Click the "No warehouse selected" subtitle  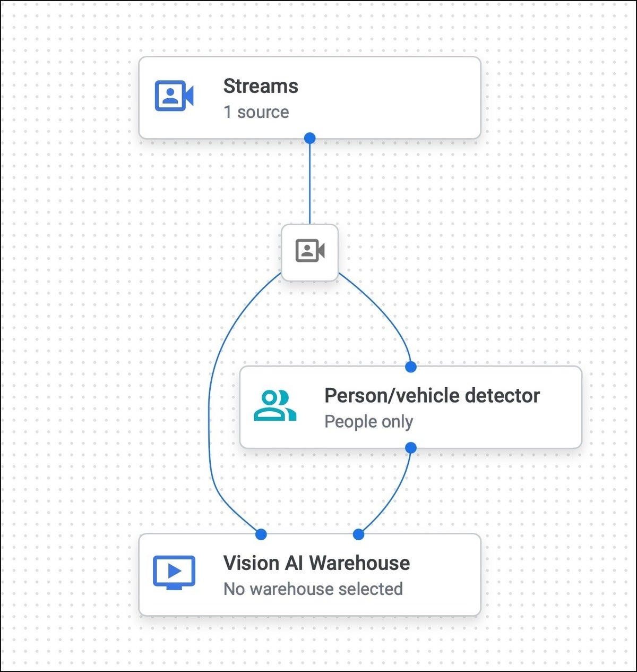pos(313,589)
